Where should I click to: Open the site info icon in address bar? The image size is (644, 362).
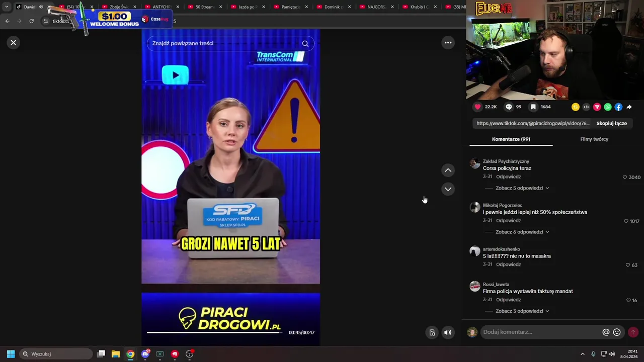pos(45,21)
